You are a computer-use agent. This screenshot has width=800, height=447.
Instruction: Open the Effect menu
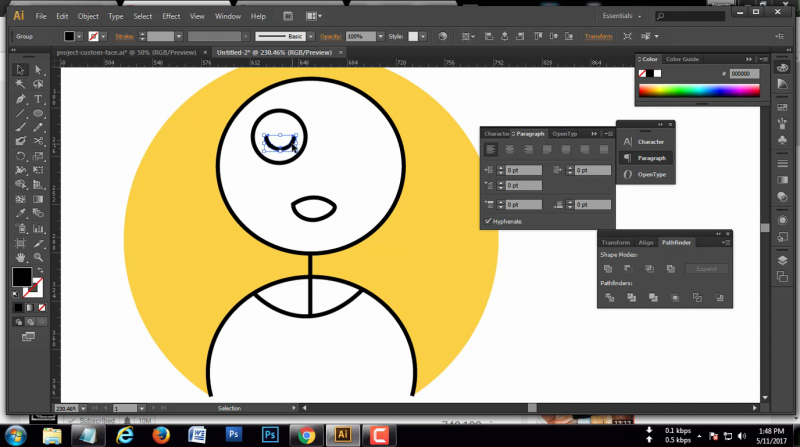[x=171, y=17]
